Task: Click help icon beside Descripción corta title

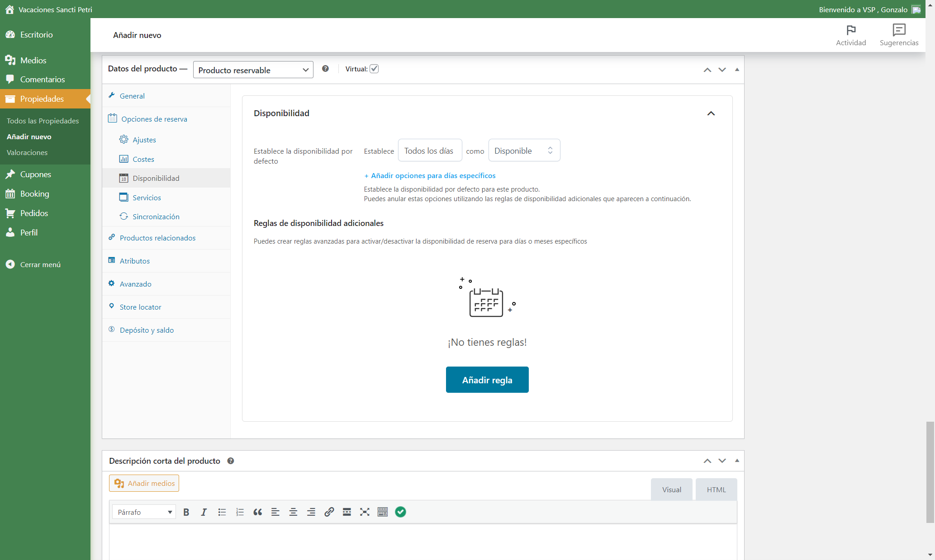Action: coord(231,461)
